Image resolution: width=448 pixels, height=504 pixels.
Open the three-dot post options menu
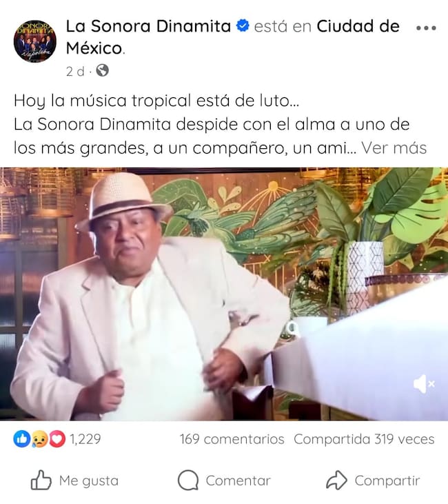426,28
